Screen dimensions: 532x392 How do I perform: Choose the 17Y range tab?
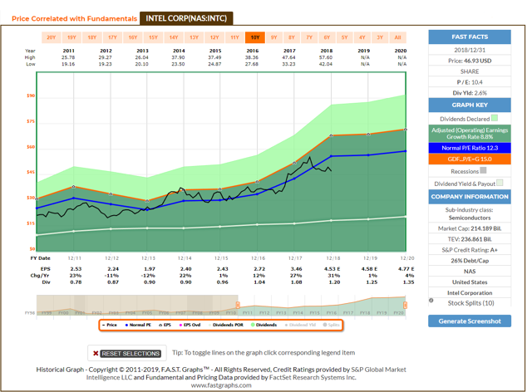112,37
